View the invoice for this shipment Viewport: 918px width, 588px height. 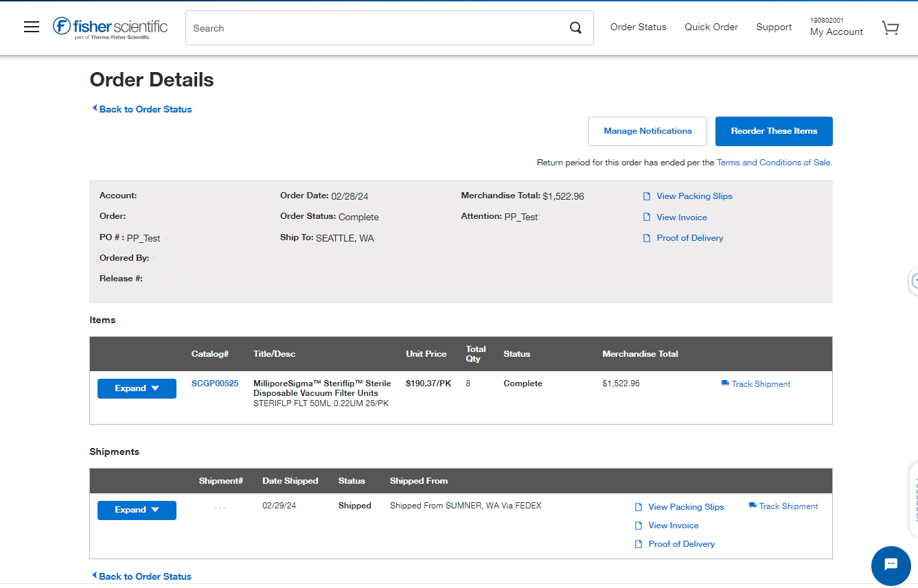tap(674, 525)
